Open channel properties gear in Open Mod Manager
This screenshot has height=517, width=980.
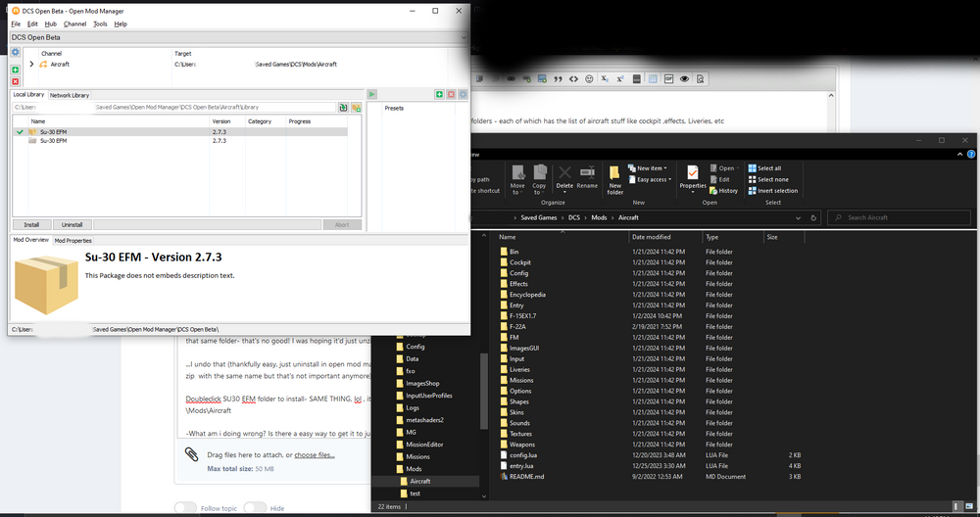(x=16, y=53)
